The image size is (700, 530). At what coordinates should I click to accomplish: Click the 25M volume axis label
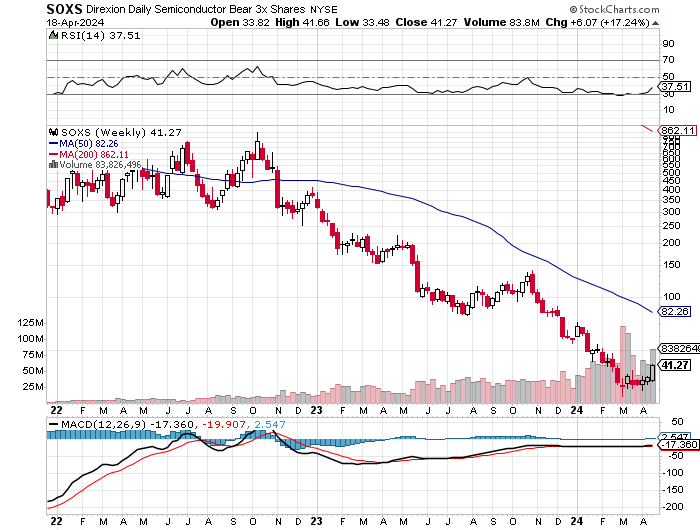coord(33,387)
